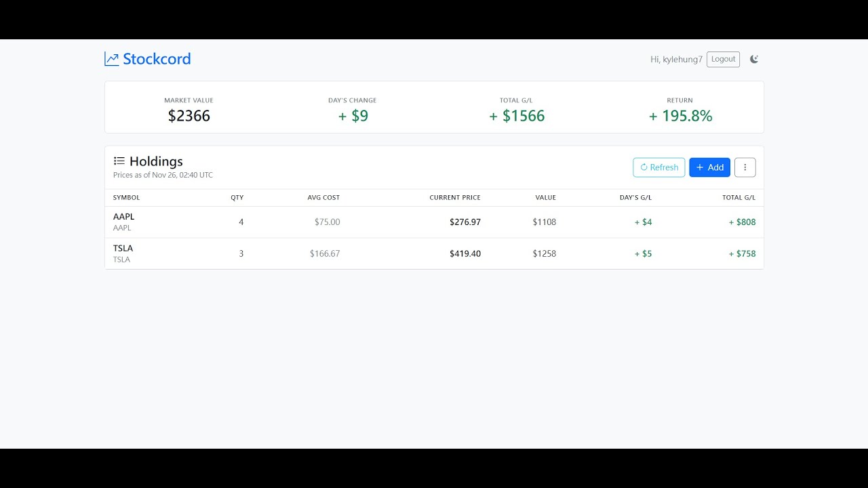
Task: Click AAPL day's gain + $4
Action: (x=643, y=222)
